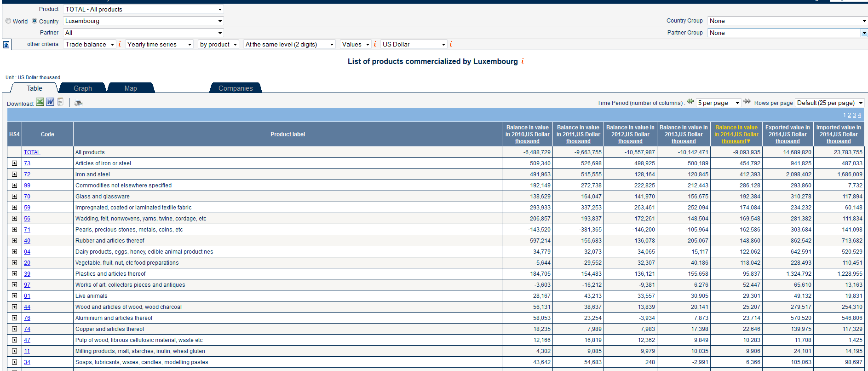
Task: Go to previous time period columns
Action: click(x=690, y=102)
